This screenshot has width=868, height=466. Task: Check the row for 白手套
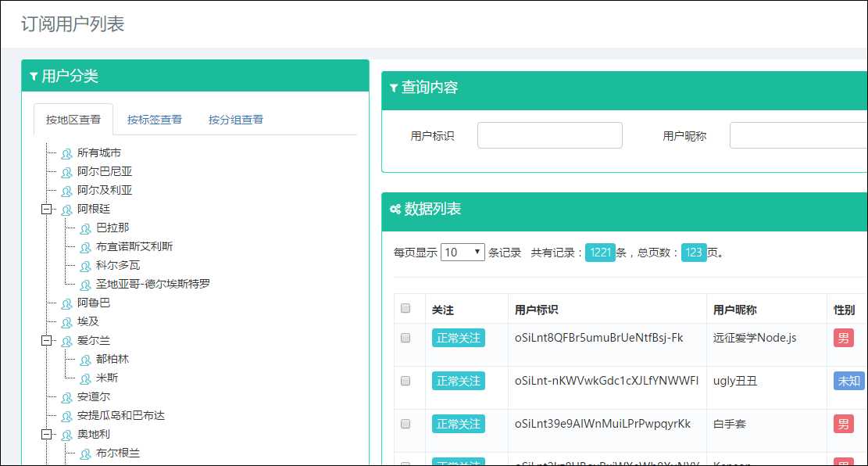click(x=405, y=424)
